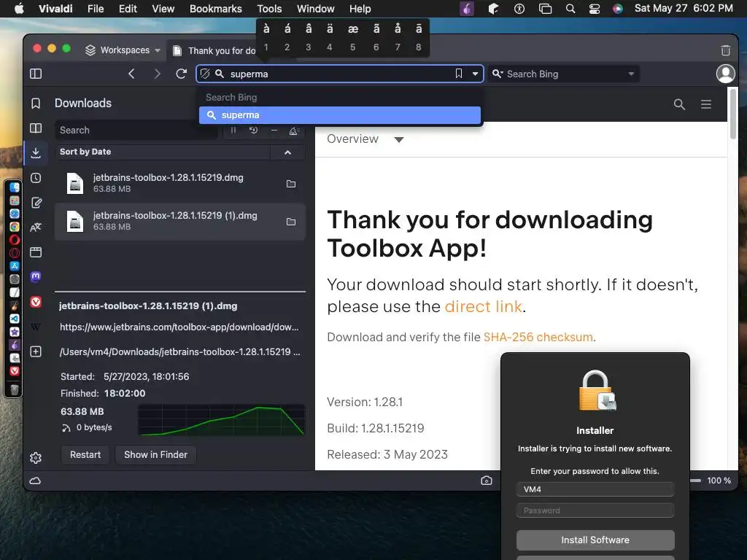Show first jetbrains-toolbox.dmg in folder icon

(291, 184)
